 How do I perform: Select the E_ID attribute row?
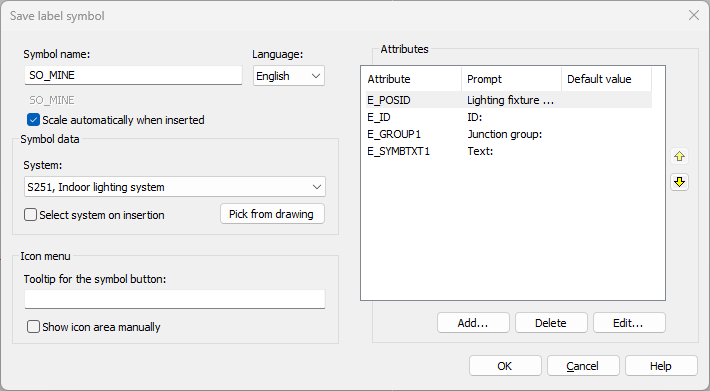(509, 117)
